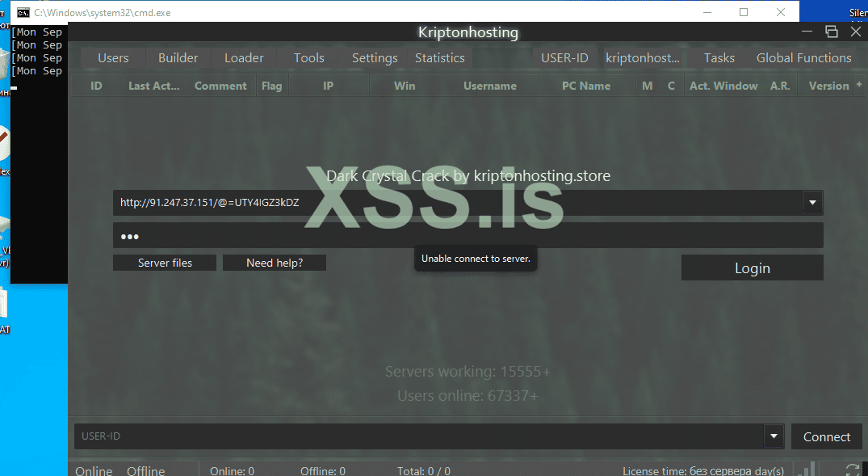This screenshot has width=868, height=476.
Task: Click the cmd.exe title bar icon
Action: [x=23, y=12]
